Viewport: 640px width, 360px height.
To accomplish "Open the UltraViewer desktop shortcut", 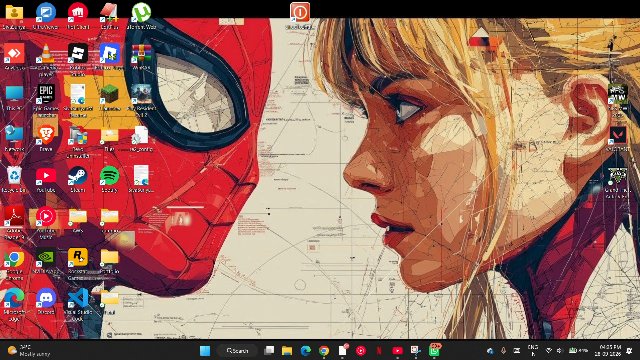I will [46, 13].
